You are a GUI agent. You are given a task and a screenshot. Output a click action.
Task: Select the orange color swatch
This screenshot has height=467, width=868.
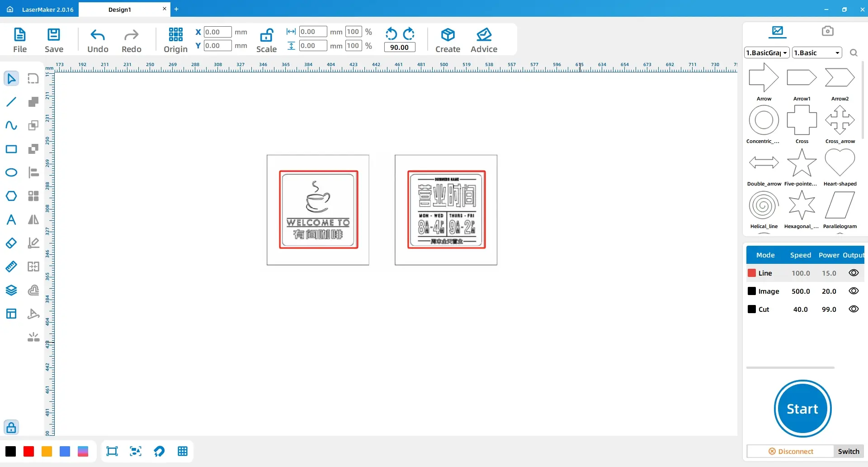tap(47, 451)
